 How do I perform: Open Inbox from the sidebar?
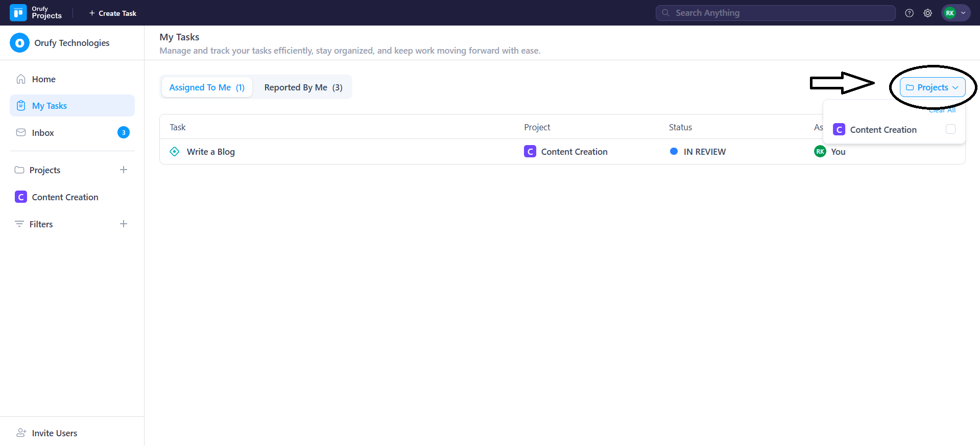pyautogui.click(x=43, y=133)
